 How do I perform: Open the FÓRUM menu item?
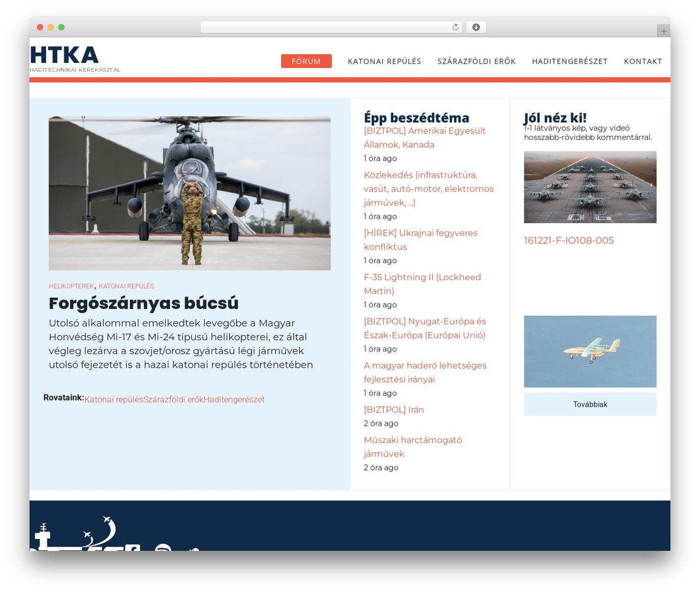(x=306, y=61)
